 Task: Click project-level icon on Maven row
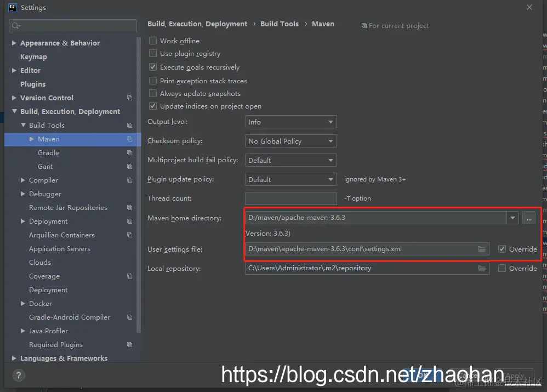[x=129, y=139]
